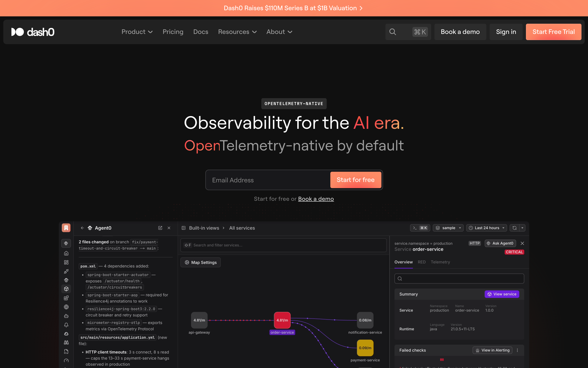
Task: Click the spring-boot-starter-actuator tag
Action: (118, 275)
